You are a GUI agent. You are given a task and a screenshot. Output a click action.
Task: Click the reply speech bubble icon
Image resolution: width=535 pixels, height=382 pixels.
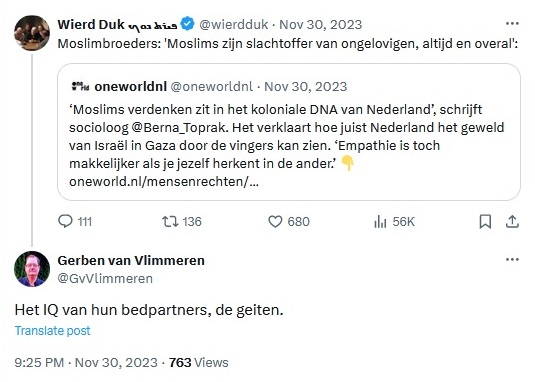65,221
